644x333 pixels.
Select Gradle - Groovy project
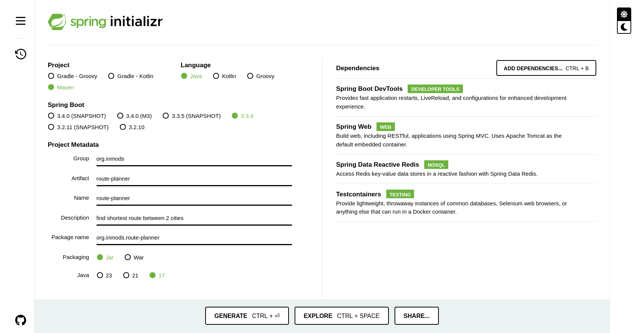click(73, 76)
